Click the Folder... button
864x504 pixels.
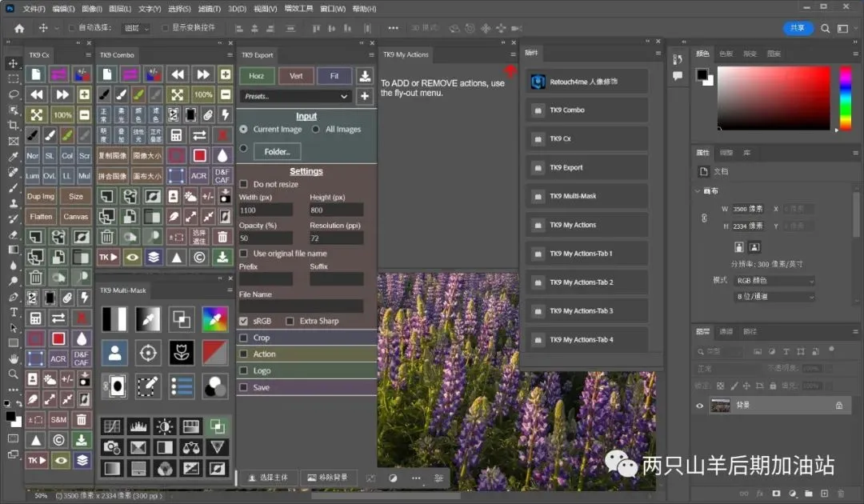click(277, 151)
